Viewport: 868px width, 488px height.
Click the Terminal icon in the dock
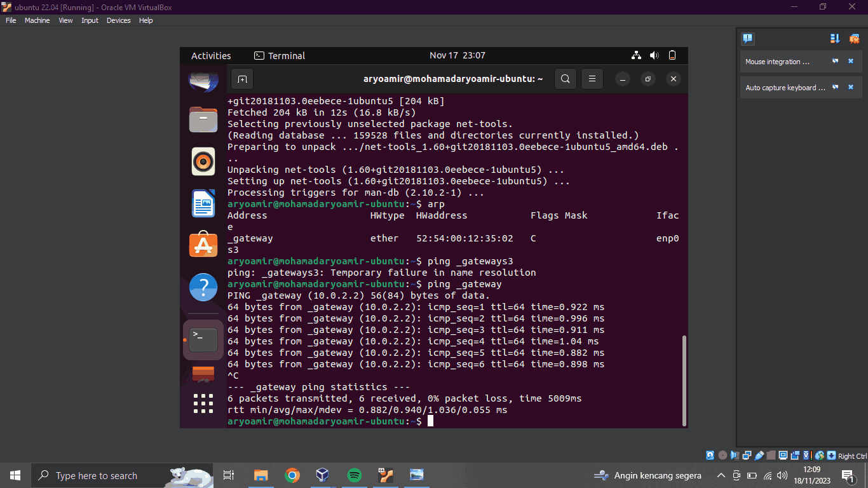[203, 339]
